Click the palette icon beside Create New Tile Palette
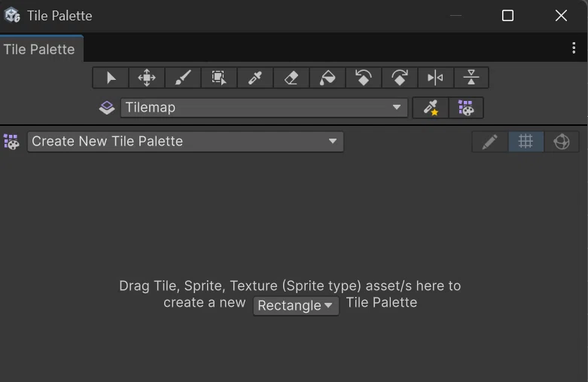The height and width of the screenshot is (382, 588). click(x=11, y=142)
